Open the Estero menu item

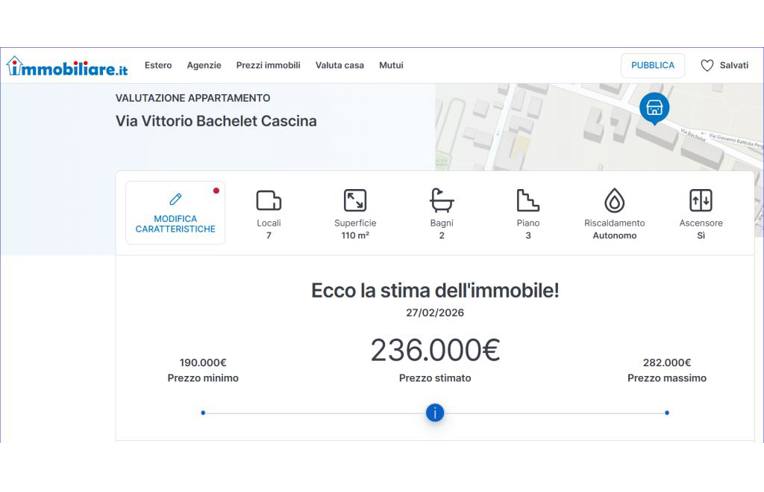click(158, 65)
